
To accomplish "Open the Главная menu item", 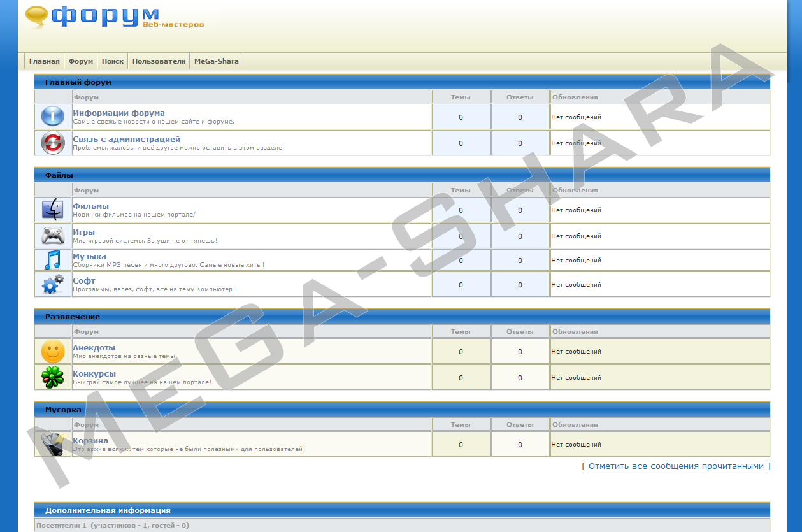I will coord(44,61).
